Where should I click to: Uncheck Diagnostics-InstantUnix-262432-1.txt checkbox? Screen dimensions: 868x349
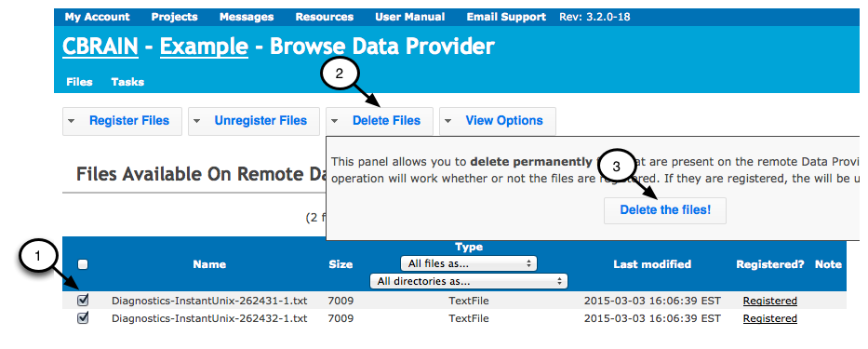point(83,318)
